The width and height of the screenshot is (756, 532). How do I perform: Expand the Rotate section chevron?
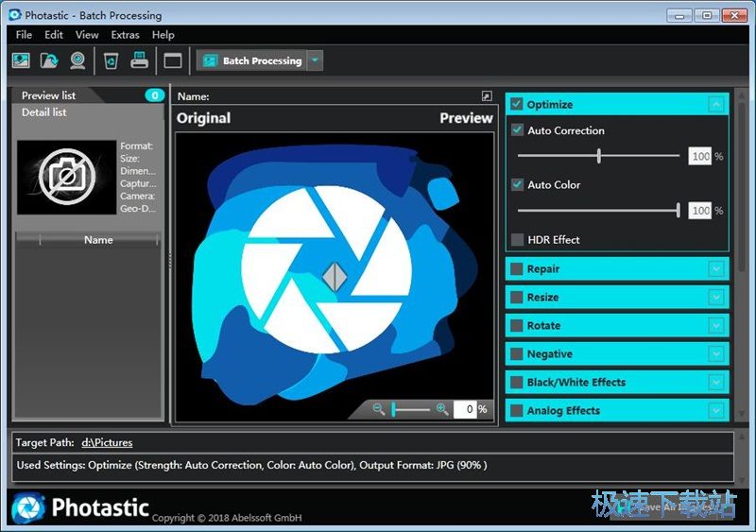[x=716, y=326]
